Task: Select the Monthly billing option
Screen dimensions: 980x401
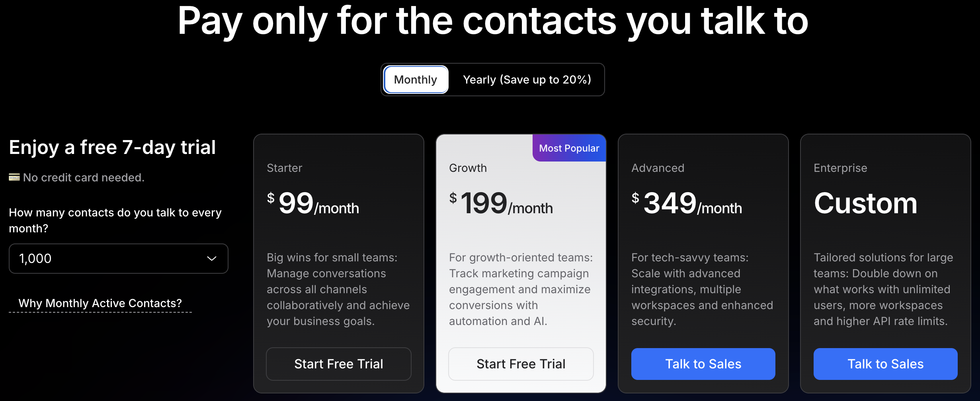Action: click(416, 80)
